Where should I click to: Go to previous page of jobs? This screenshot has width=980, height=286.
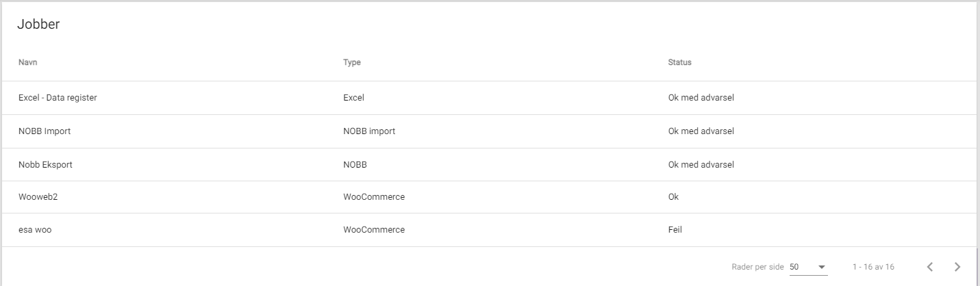click(x=930, y=267)
